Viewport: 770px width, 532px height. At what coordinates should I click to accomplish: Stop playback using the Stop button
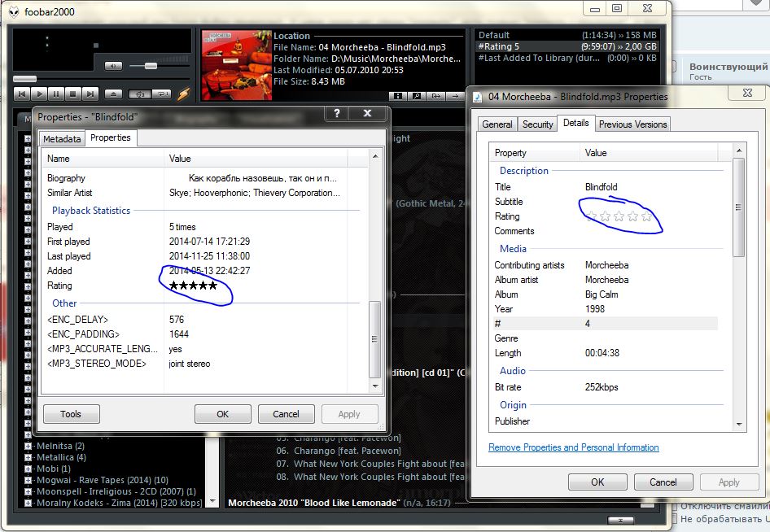click(73, 94)
